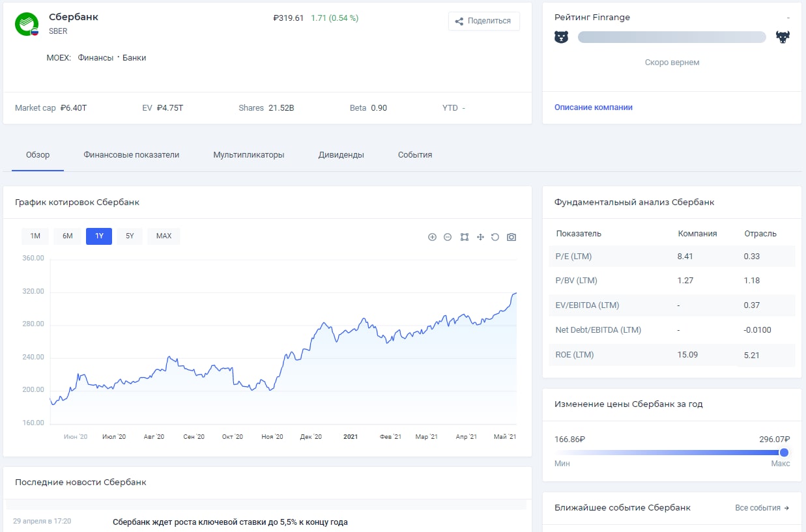Enable the chart pan tool
Viewport: 806px width, 532px height.
coord(480,237)
